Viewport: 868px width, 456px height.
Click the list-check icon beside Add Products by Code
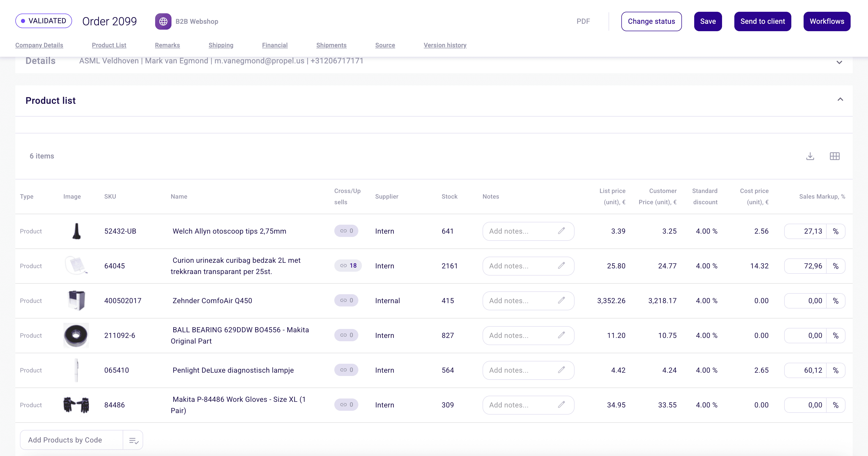(133, 440)
